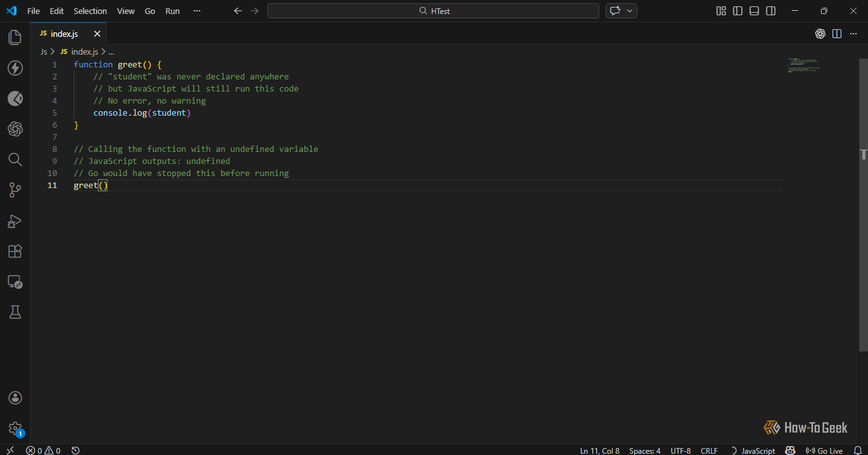Click the HTest command center search box
This screenshot has width=868, height=455.
coord(433,11)
